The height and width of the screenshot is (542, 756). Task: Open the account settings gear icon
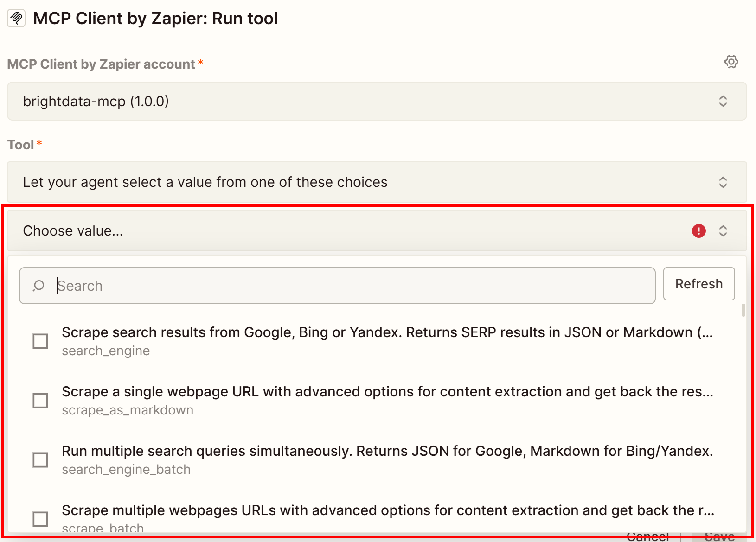(x=731, y=62)
